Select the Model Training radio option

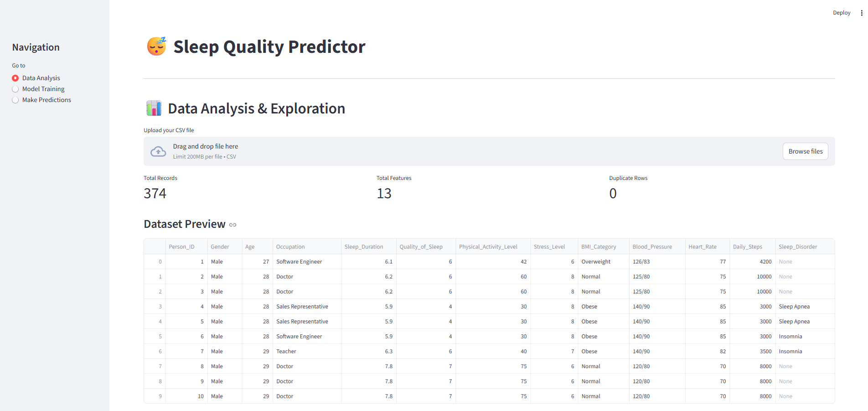15,89
